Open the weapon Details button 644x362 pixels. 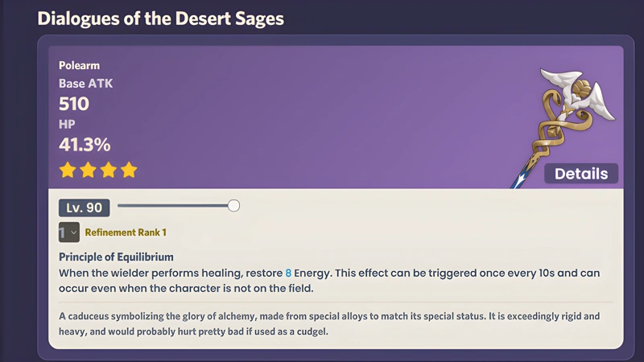coord(580,174)
